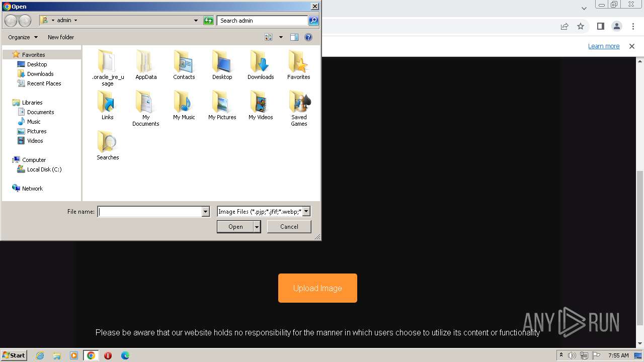
Task: Open Microsoft Edge from taskbar
Action: click(125, 355)
